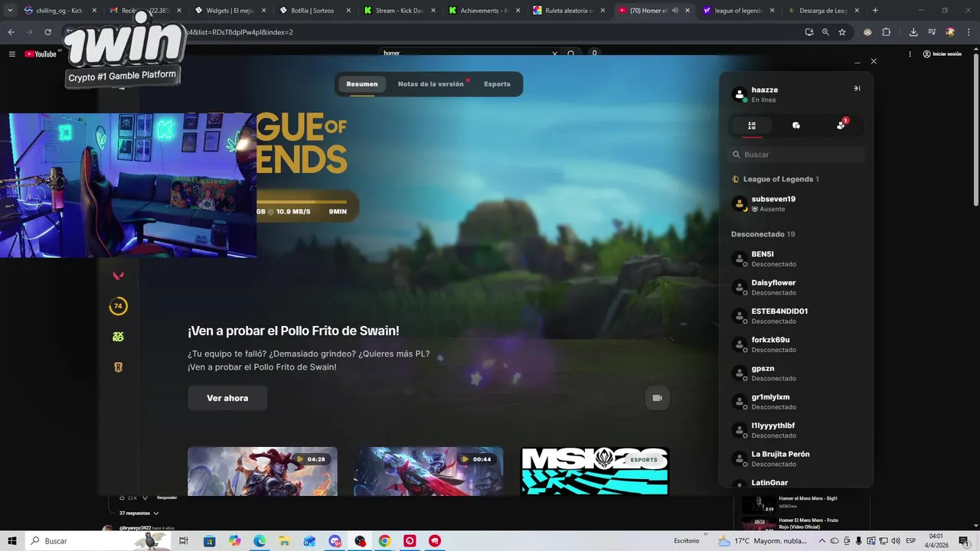The width and height of the screenshot is (980, 551).
Task: Select friend ESTEB4NDID01
Action: (796, 316)
